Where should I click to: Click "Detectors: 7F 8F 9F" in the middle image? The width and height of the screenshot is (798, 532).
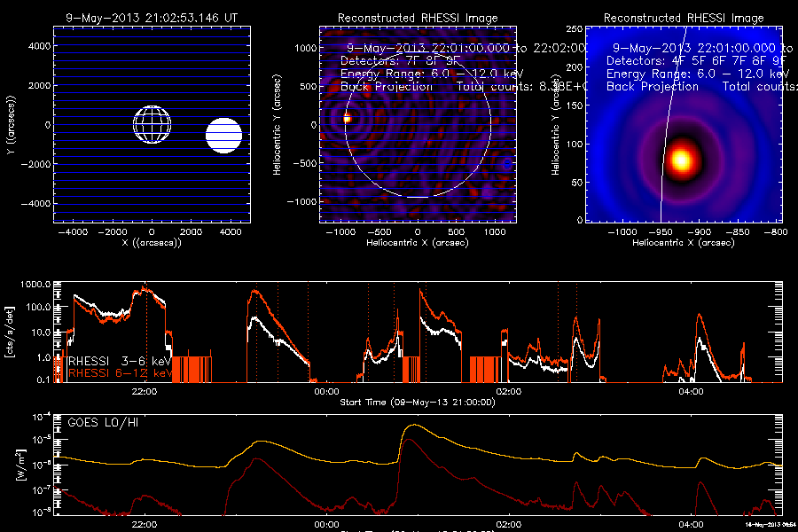pos(400,61)
